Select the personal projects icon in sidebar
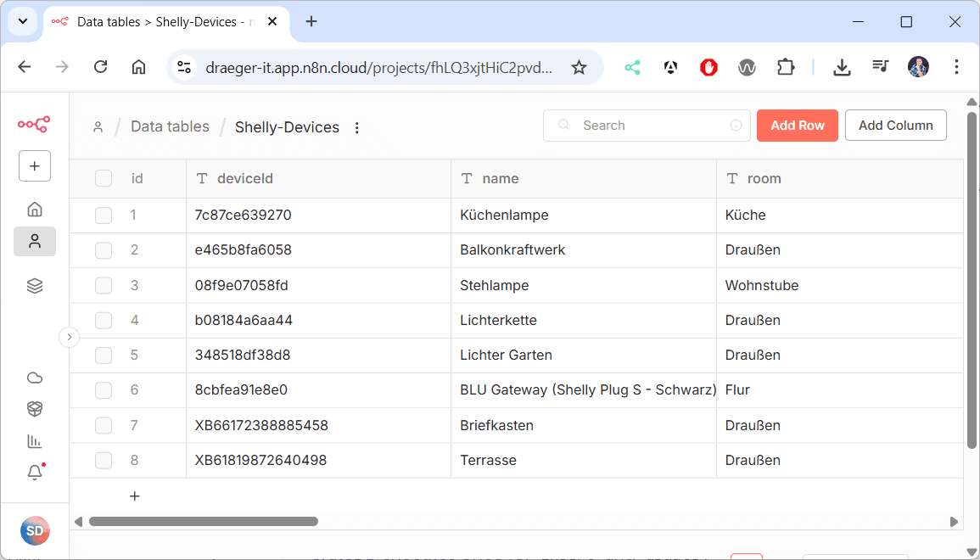Image resolution: width=980 pixels, height=560 pixels. [x=35, y=241]
